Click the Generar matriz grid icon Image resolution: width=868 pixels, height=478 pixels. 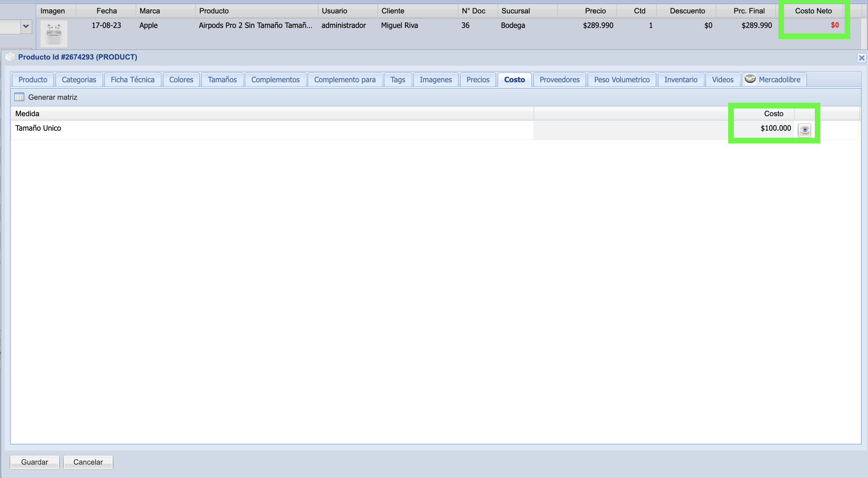pos(19,97)
